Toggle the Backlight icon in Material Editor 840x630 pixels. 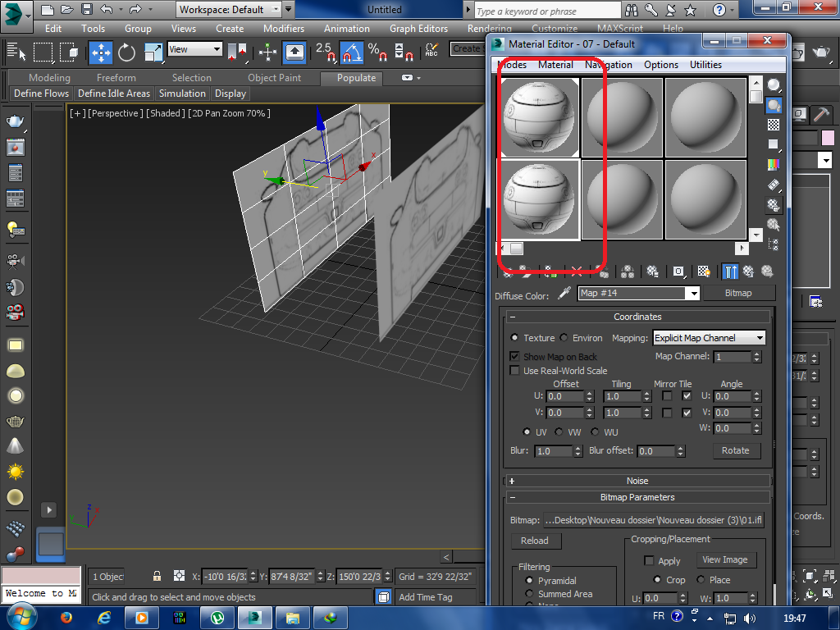[774, 105]
